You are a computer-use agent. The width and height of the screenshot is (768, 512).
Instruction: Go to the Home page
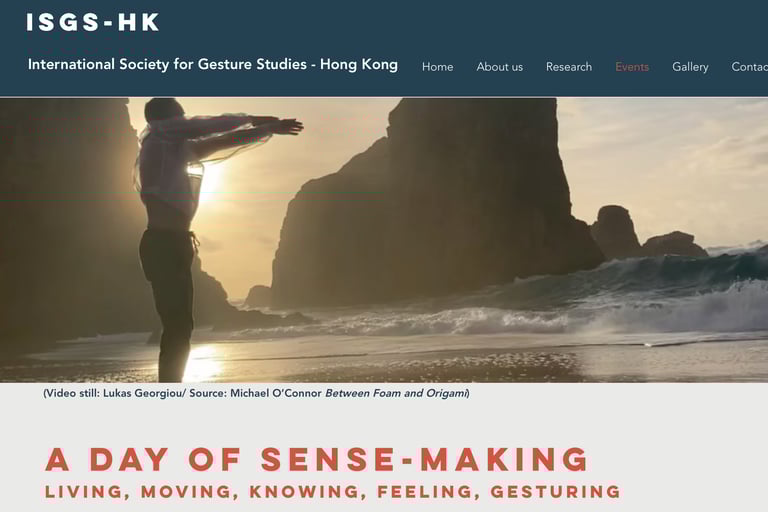coord(437,67)
